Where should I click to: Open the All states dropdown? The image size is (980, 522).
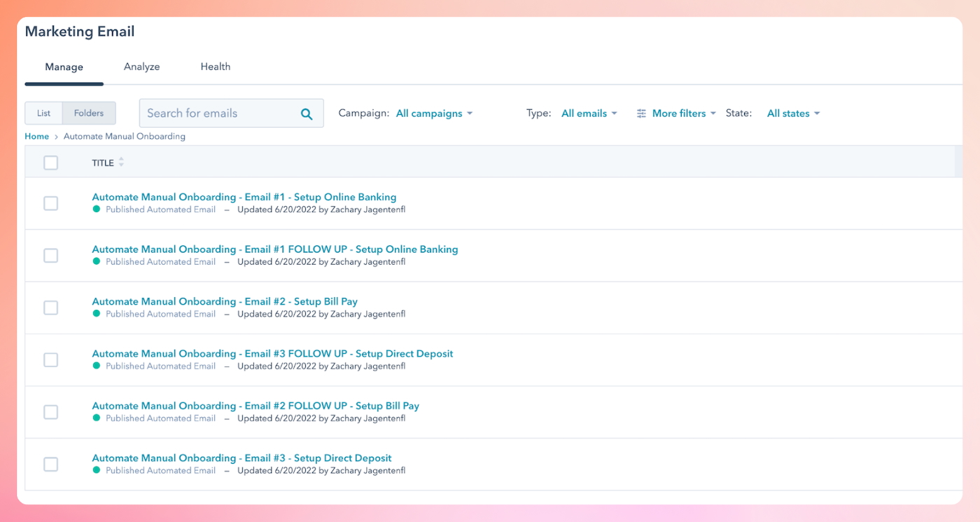pyautogui.click(x=793, y=114)
